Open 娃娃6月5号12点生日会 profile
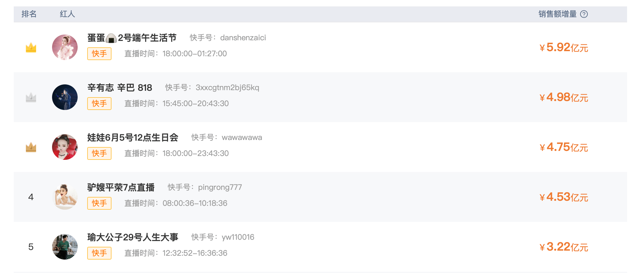This screenshot has width=644, height=273. point(133,137)
